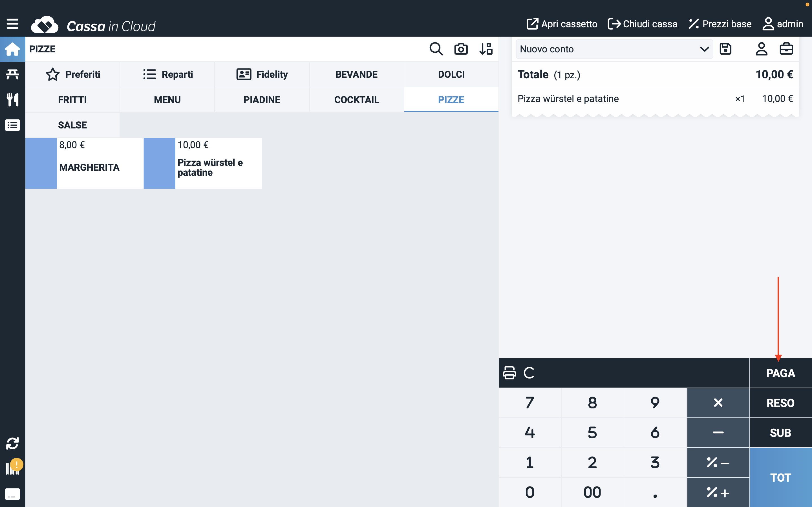Assign a customer via person icon
Viewport: 812px width, 507px height.
tap(761, 49)
